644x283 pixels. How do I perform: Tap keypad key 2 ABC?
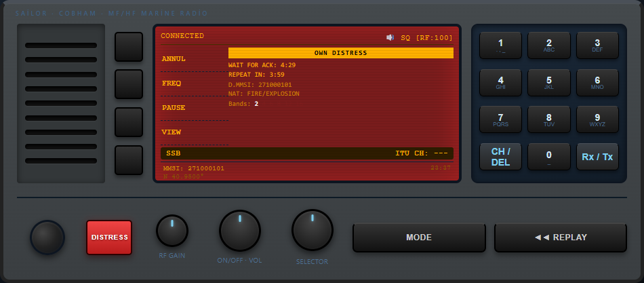(548, 45)
